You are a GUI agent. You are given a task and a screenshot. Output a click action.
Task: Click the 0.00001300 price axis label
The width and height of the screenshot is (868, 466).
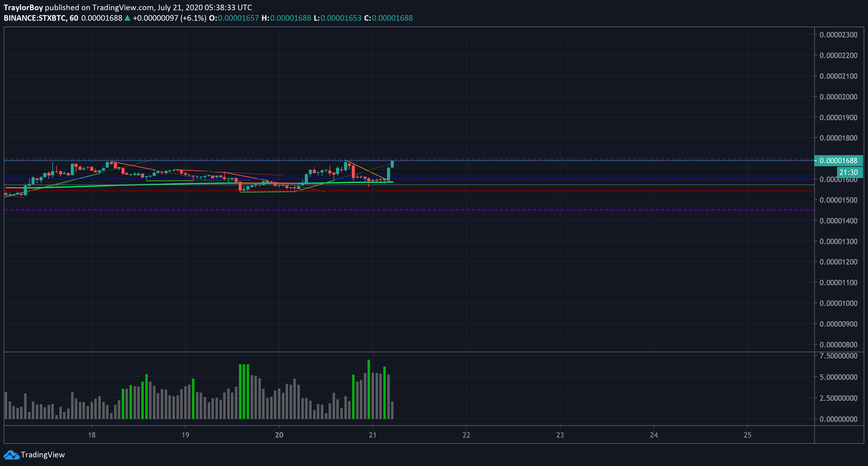tap(839, 242)
